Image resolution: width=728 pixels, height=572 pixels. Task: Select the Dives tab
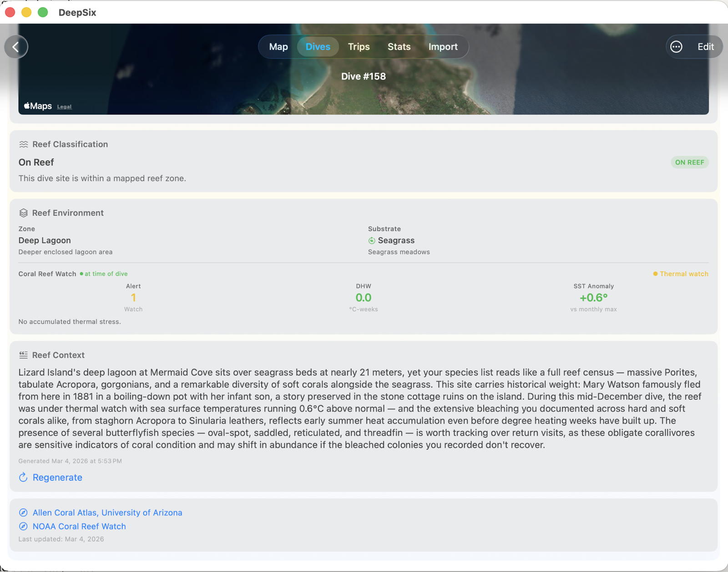[318, 47]
